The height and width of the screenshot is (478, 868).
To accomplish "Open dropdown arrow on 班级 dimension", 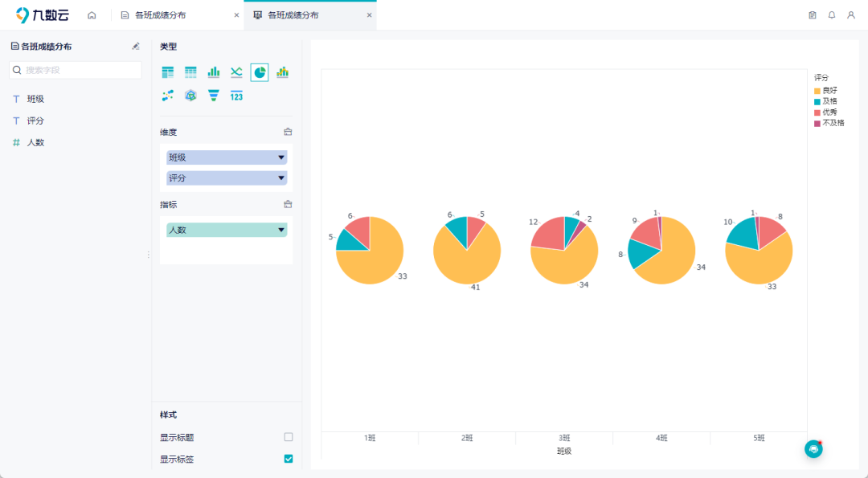I will pos(281,157).
